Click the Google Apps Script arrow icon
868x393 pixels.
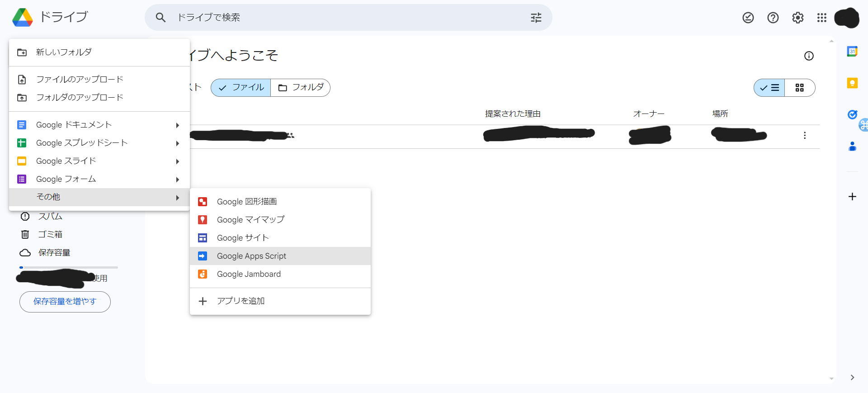pyautogui.click(x=203, y=256)
